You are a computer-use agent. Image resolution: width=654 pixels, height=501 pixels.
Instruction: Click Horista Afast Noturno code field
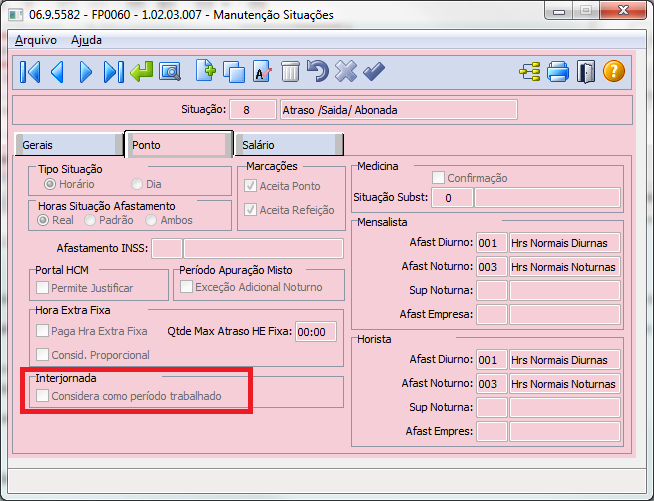click(492, 384)
